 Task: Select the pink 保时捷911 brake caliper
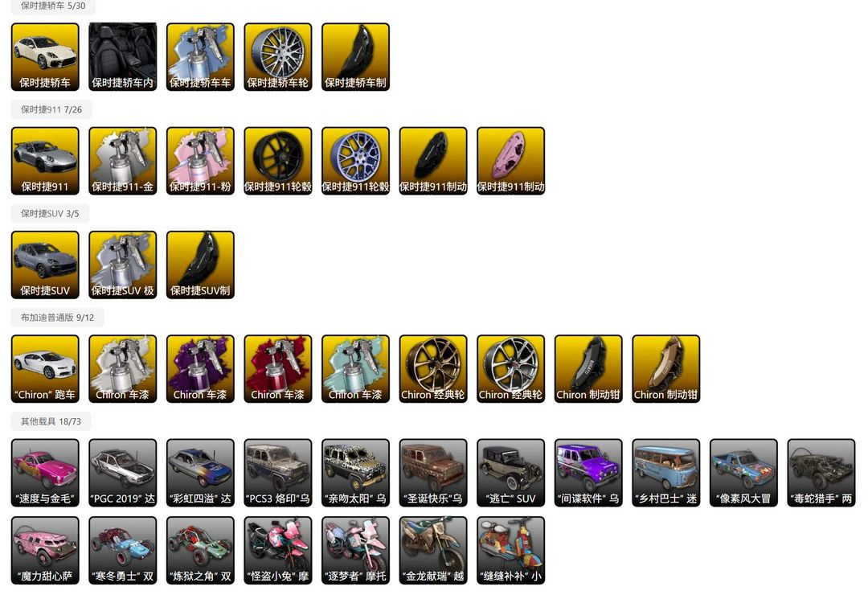(510, 161)
